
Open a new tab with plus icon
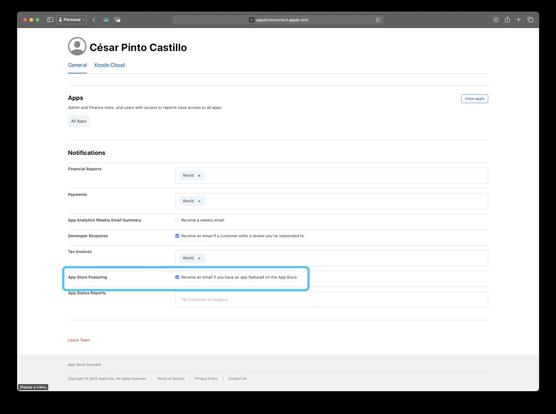click(x=518, y=20)
